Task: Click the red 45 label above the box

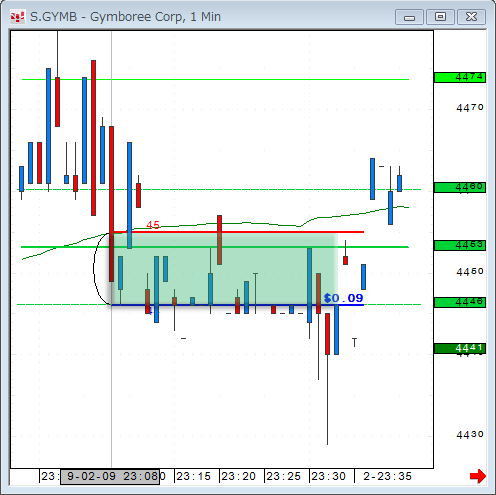Action: point(153,225)
